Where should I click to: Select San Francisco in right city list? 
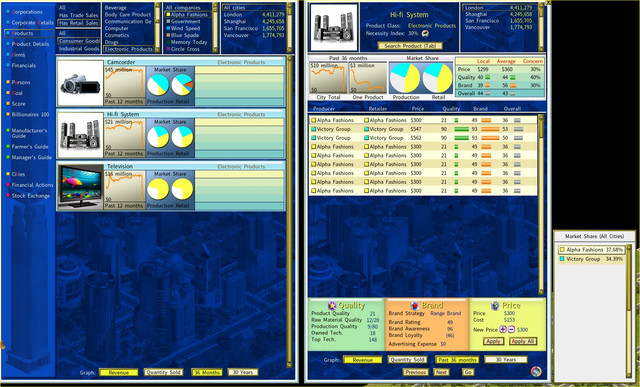point(498,20)
